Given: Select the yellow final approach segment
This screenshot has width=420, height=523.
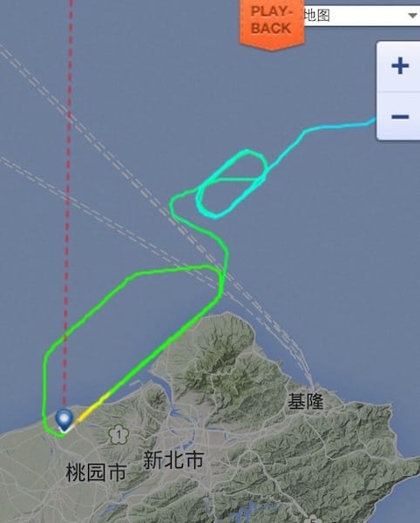Looking at the screenshot, I should (x=91, y=410).
